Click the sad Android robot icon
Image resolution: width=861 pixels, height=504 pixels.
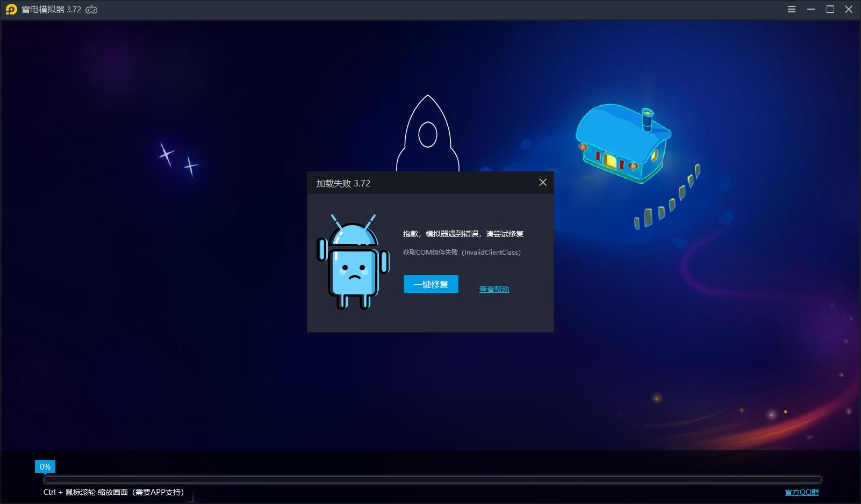[x=353, y=262]
